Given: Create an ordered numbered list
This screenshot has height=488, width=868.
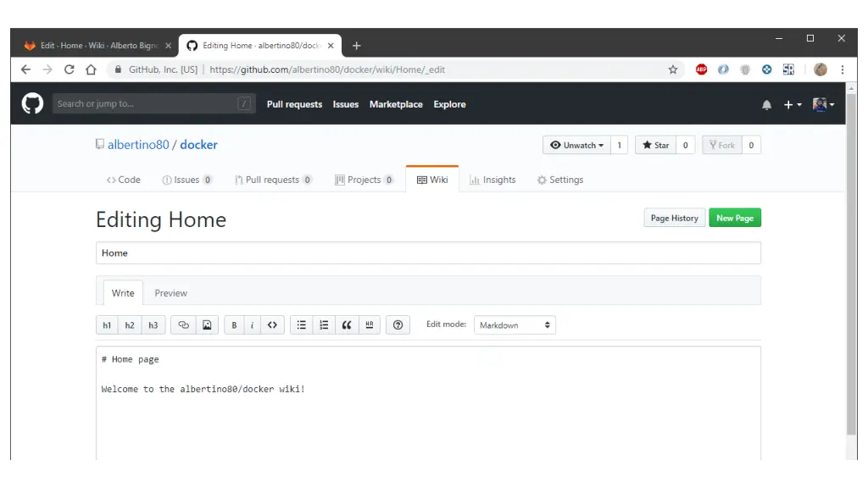Looking at the screenshot, I should pyautogui.click(x=324, y=324).
